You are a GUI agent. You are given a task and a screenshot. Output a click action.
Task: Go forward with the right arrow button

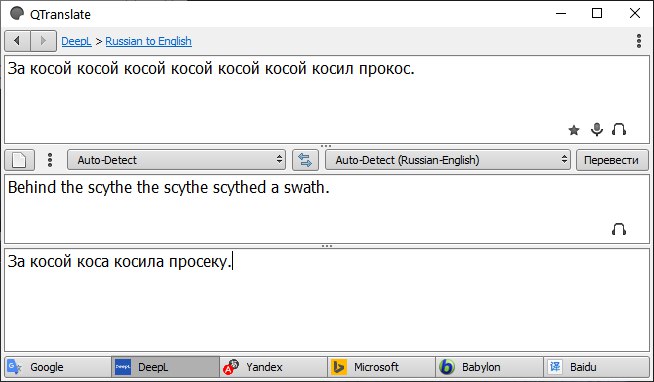[43, 41]
